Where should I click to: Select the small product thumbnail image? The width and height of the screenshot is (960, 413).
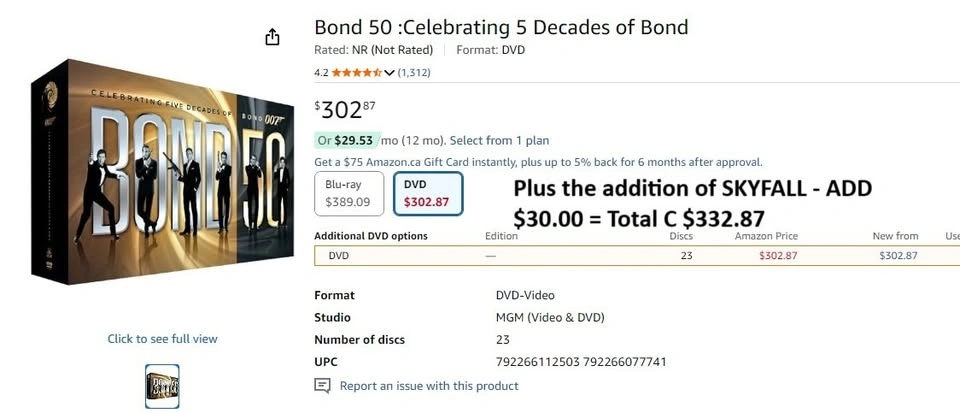pos(162,385)
